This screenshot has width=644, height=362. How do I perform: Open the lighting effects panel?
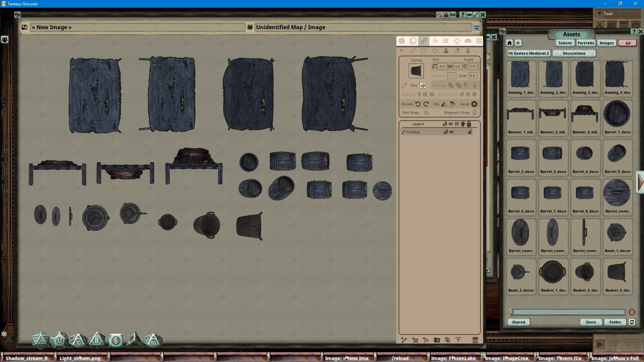[457, 41]
